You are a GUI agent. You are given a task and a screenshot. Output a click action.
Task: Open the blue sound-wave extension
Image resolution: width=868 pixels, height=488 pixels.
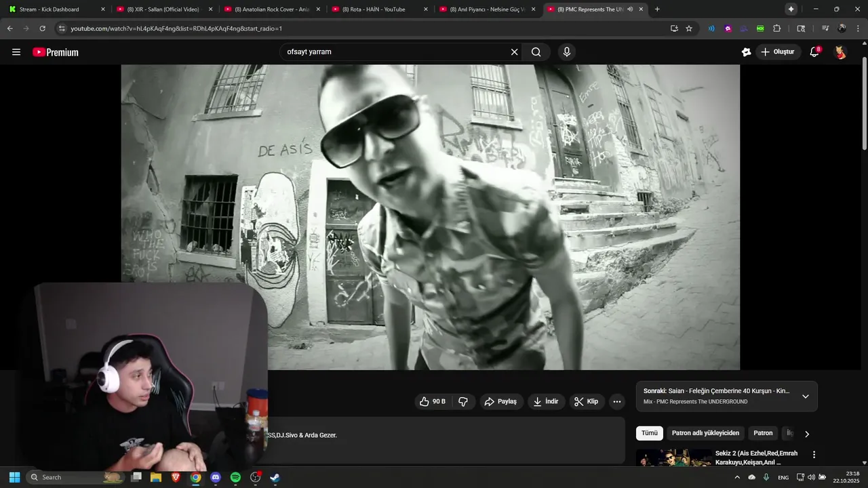click(x=711, y=28)
